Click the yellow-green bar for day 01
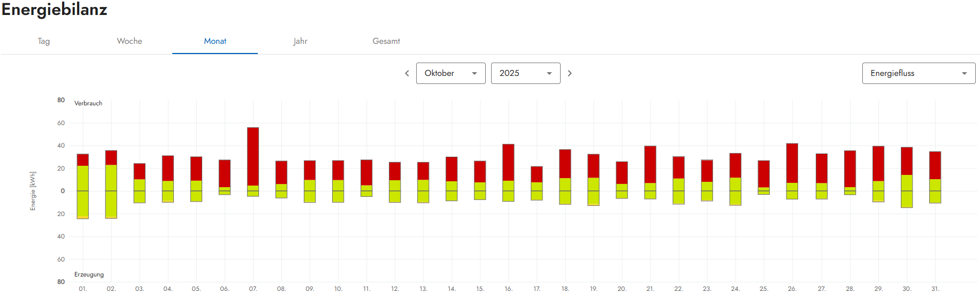The width and height of the screenshot is (980, 300). coord(83,191)
